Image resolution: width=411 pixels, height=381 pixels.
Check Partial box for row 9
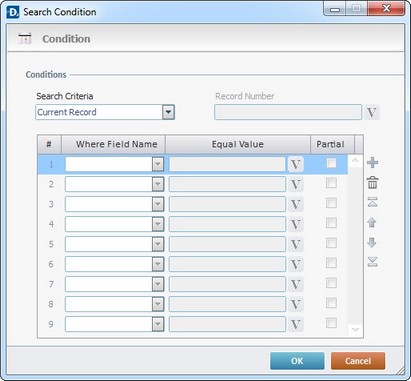331,323
